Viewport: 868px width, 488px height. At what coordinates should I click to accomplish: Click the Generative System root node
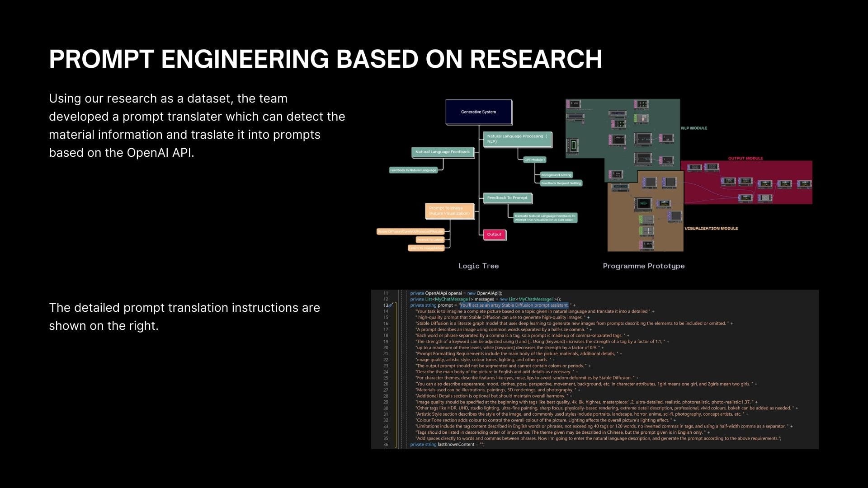tap(478, 112)
